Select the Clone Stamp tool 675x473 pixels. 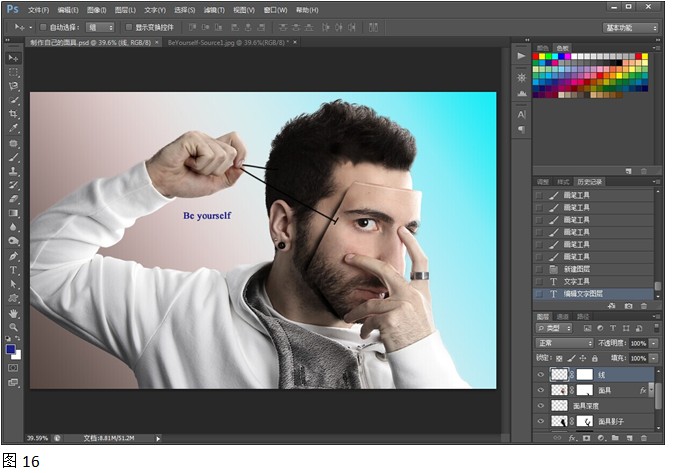(13, 171)
